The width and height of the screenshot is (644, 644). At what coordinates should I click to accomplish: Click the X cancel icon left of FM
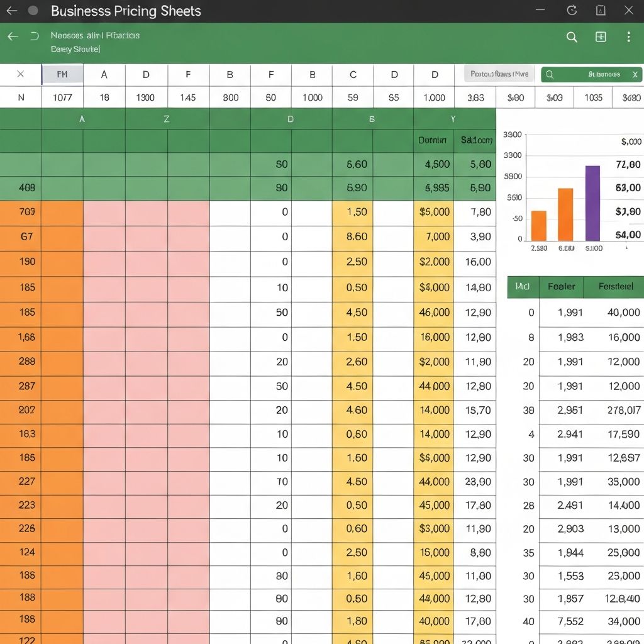point(20,74)
